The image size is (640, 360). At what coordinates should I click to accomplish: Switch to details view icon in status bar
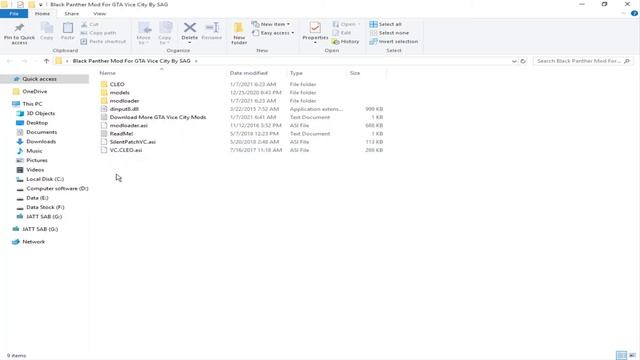pyautogui.click(x=621, y=356)
